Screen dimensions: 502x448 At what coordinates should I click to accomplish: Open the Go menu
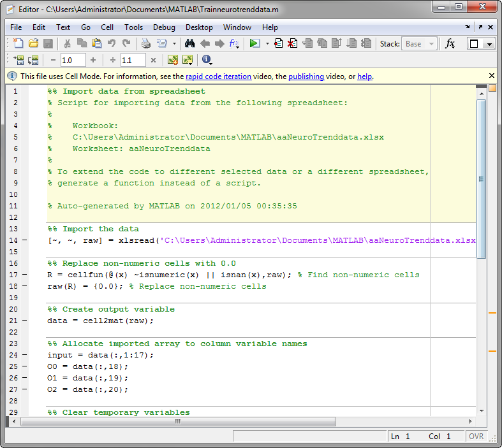pos(85,27)
